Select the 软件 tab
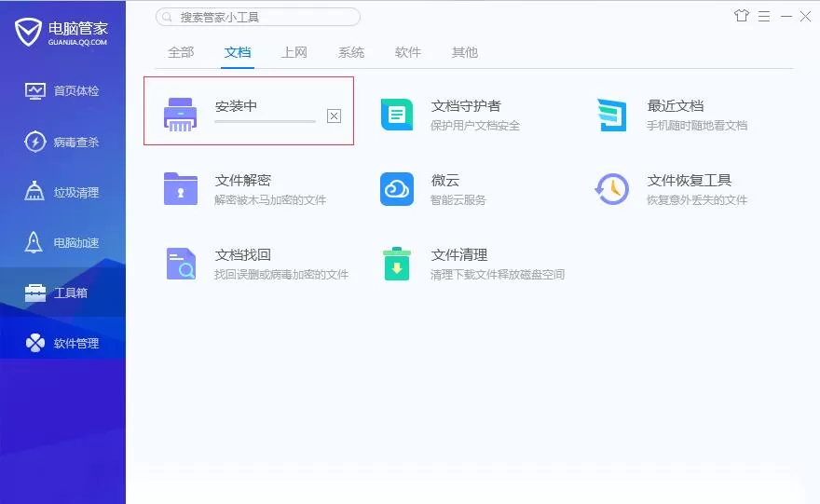This screenshot has height=504, width=820. point(408,52)
